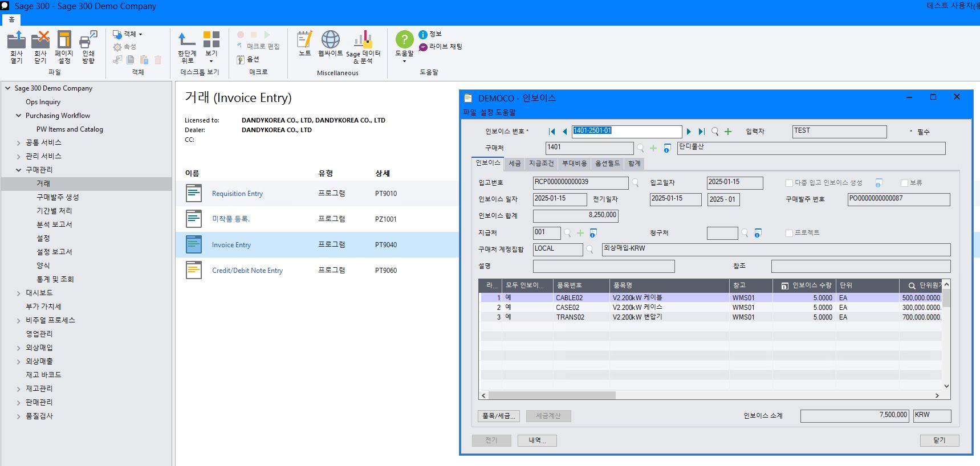980x466 pixels.
Task: Go to next invoice record
Action: 689,132
